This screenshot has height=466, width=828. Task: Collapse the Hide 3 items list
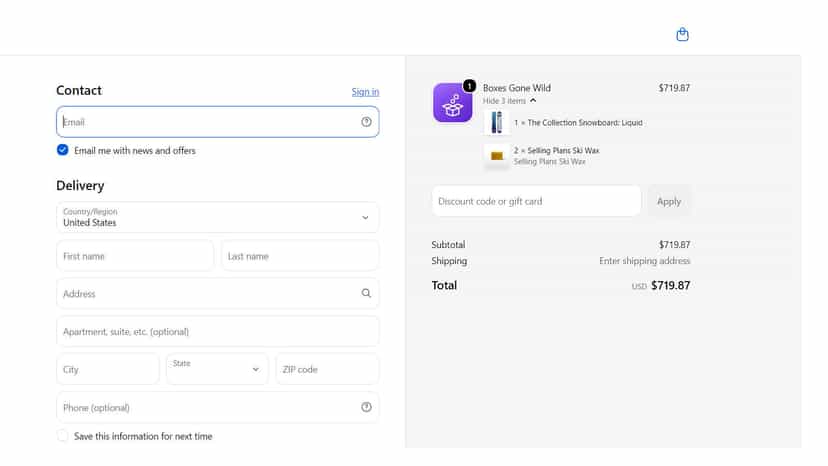(510, 100)
